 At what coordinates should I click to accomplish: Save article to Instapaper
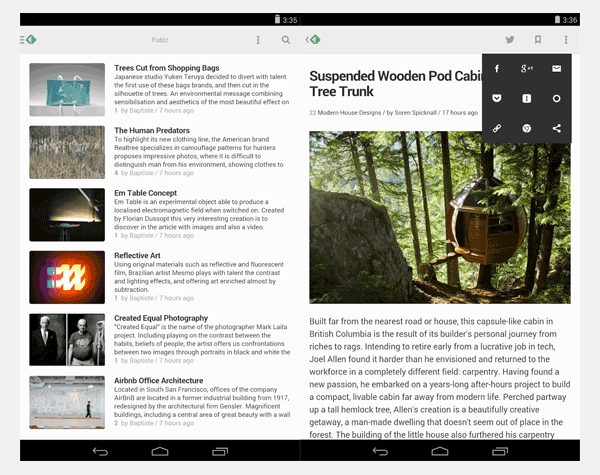click(527, 99)
